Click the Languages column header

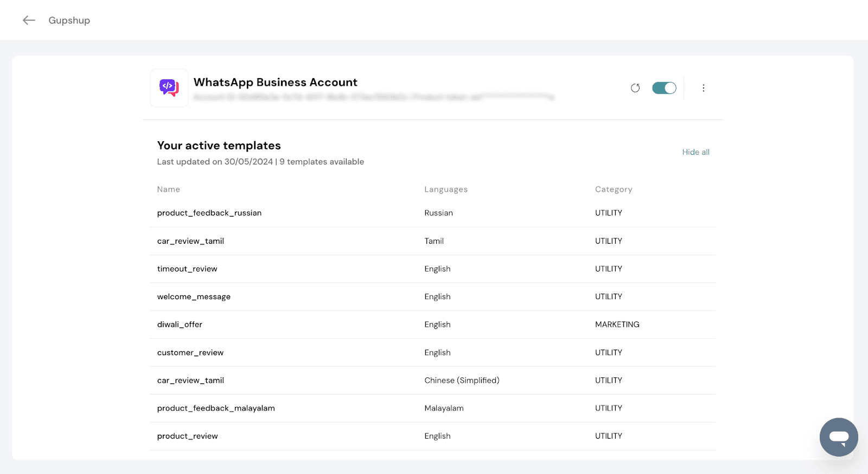tap(446, 189)
